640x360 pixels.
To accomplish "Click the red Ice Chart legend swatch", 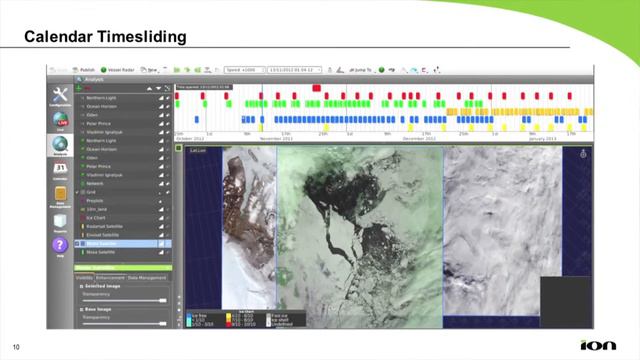I will 229,324.
